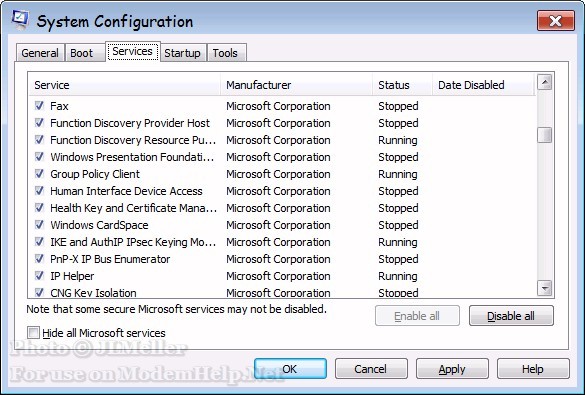585x395 pixels.
Task: Click Stopped status in the Fax row
Action: pyautogui.click(x=398, y=106)
